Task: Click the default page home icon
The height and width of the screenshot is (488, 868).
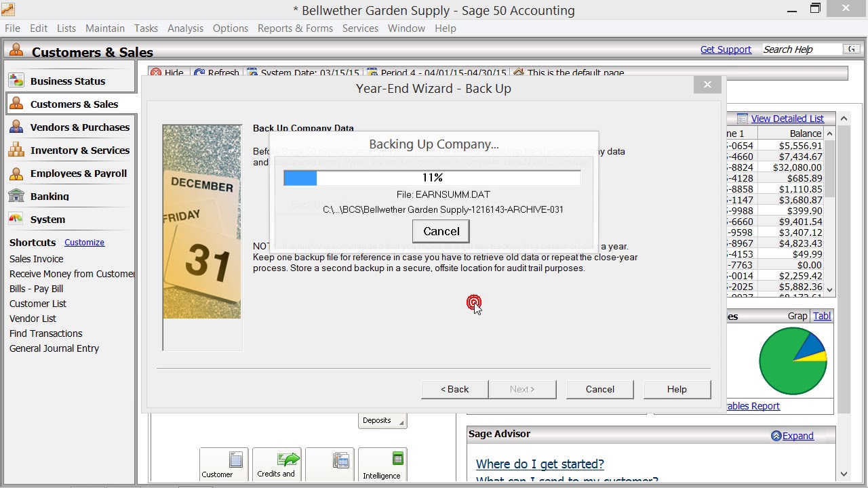Action: pyautogui.click(x=519, y=73)
